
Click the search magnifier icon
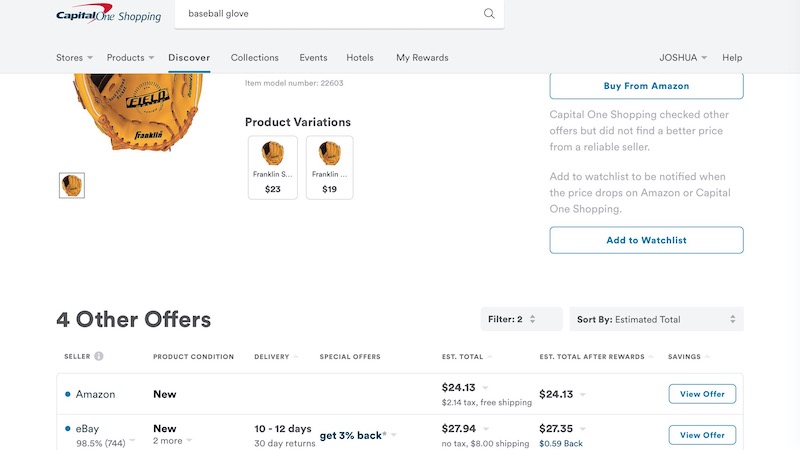click(x=489, y=14)
